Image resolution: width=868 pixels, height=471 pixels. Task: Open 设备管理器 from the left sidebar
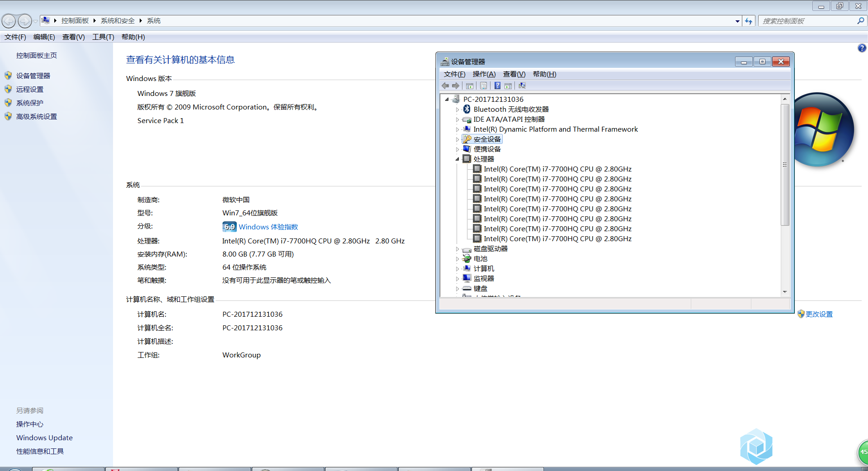[x=33, y=76]
